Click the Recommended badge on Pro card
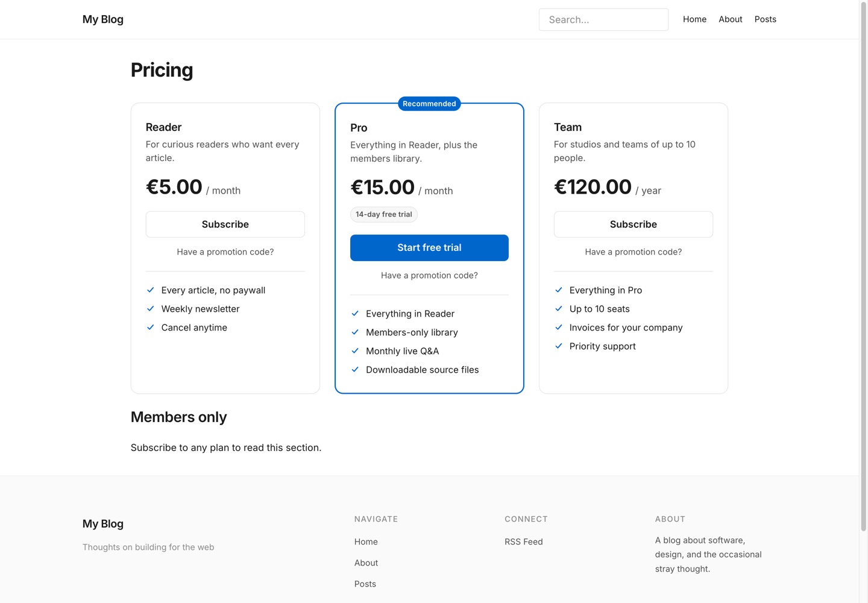 pyautogui.click(x=429, y=104)
